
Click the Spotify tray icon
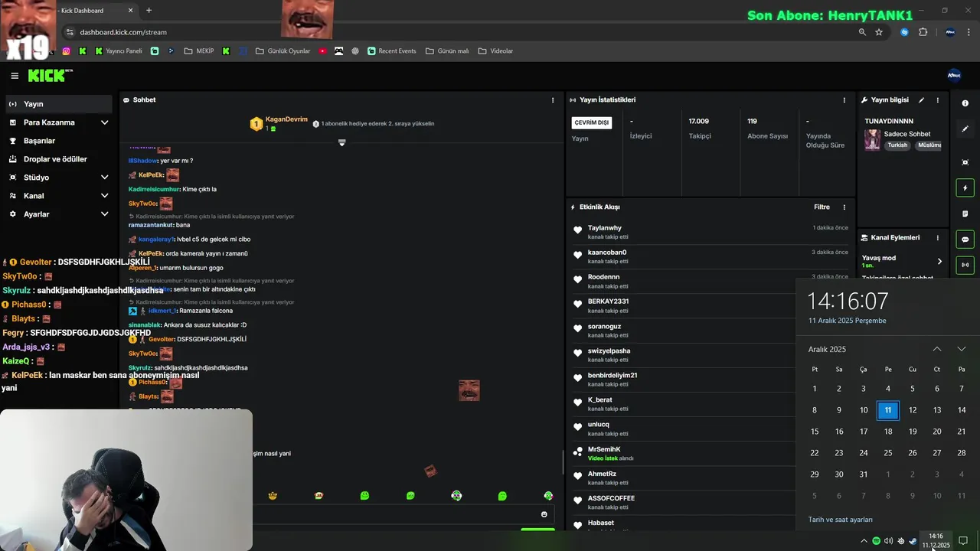click(x=876, y=541)
